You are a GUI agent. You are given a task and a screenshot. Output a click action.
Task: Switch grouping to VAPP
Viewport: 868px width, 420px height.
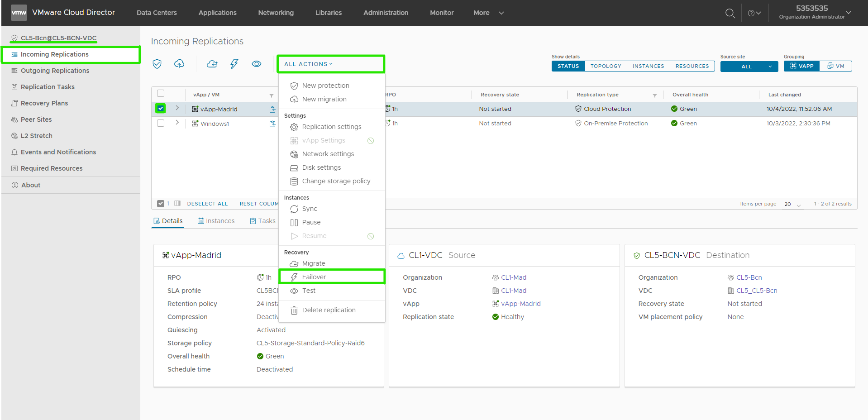pyautogui.click(x=802, y=66)
